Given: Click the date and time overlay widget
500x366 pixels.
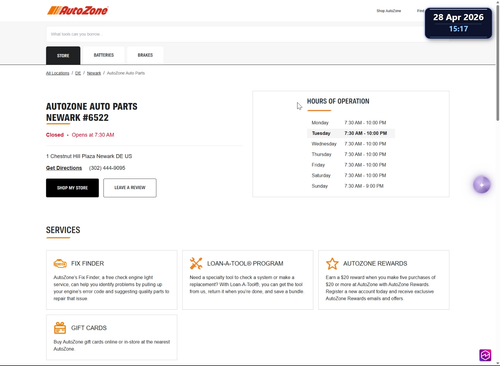Looking at the screenshot, I should pos(458,23).
